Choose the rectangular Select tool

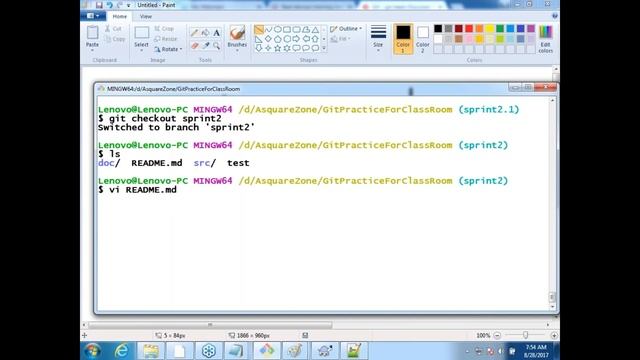[142, 32]
